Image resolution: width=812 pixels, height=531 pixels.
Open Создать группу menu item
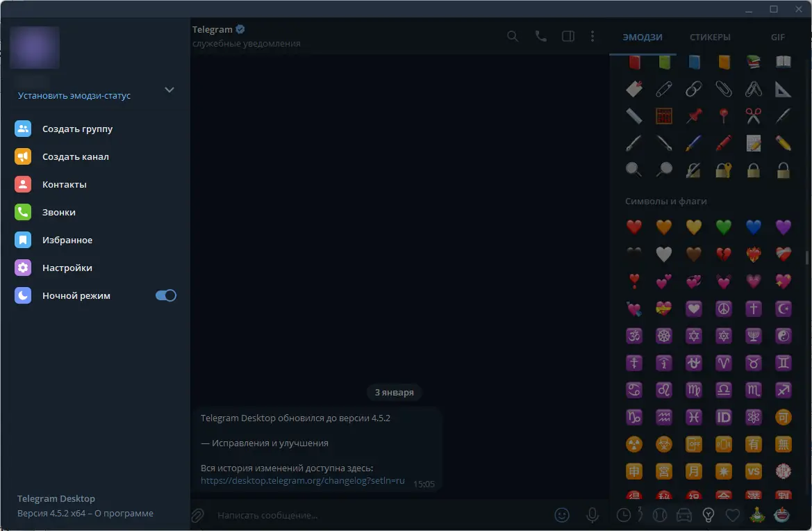95,129
